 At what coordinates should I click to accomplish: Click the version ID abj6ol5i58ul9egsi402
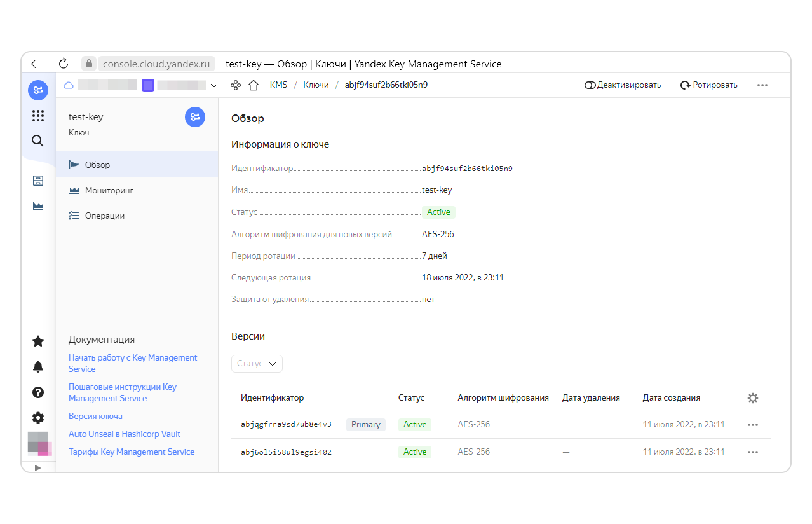(x=286, y=452)
